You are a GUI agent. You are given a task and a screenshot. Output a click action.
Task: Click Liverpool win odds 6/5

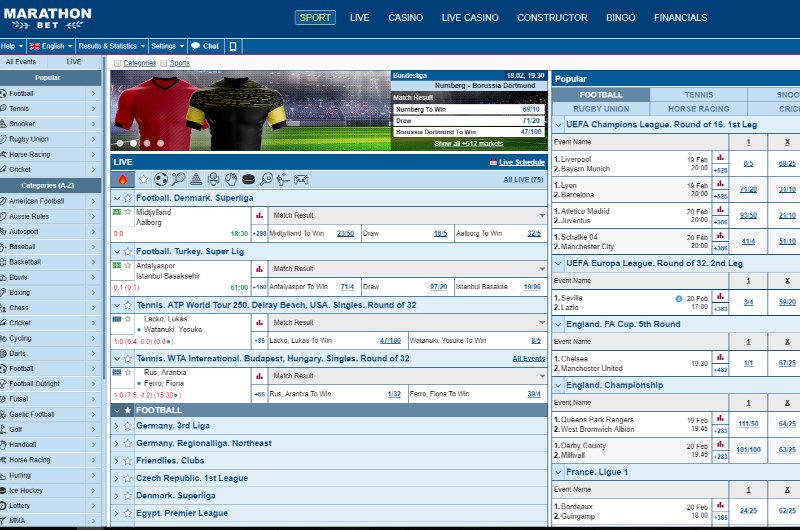tap(748, 164)
